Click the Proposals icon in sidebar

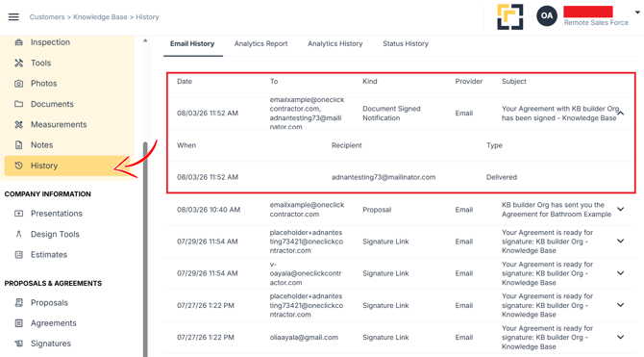pyautogui.click(x=19, y=303)
